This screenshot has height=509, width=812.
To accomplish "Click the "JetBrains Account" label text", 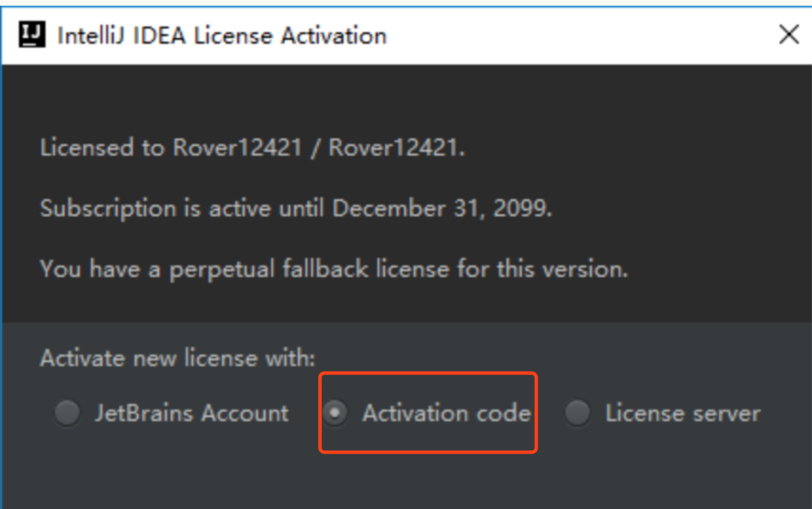I will [x=191, y=413].
